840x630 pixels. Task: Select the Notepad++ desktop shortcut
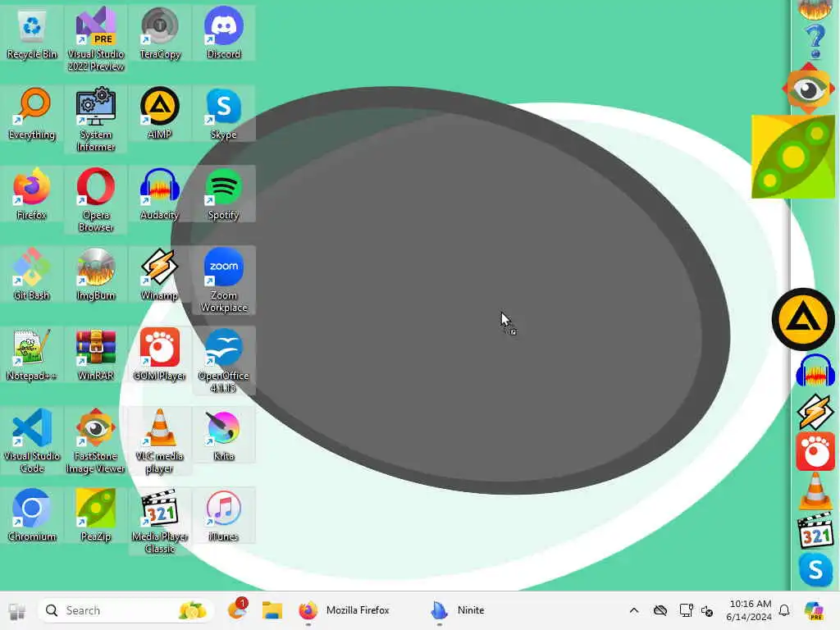coord(32,356)
